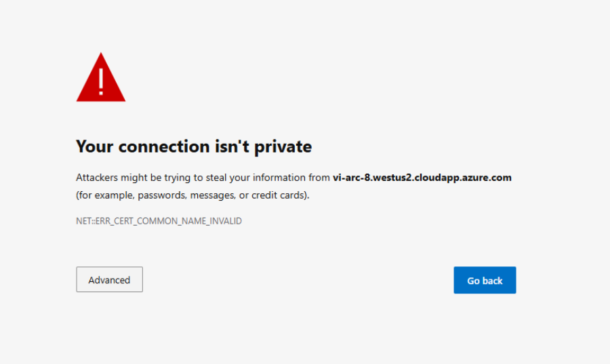This screenshot has height=364, width=610.
Task: Click the word "private" in the heading
Action: (x=283, y=147)
